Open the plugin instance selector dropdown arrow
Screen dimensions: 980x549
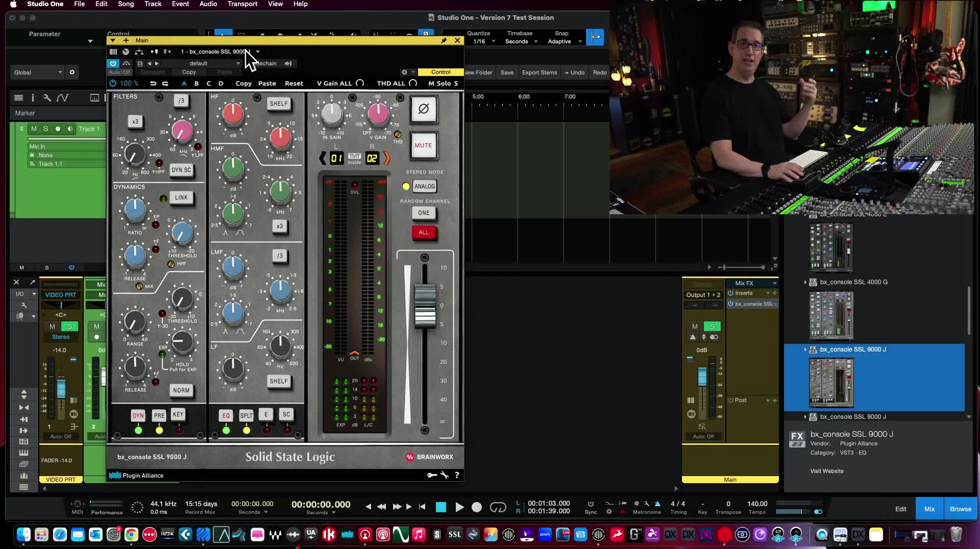pos(258,52)
